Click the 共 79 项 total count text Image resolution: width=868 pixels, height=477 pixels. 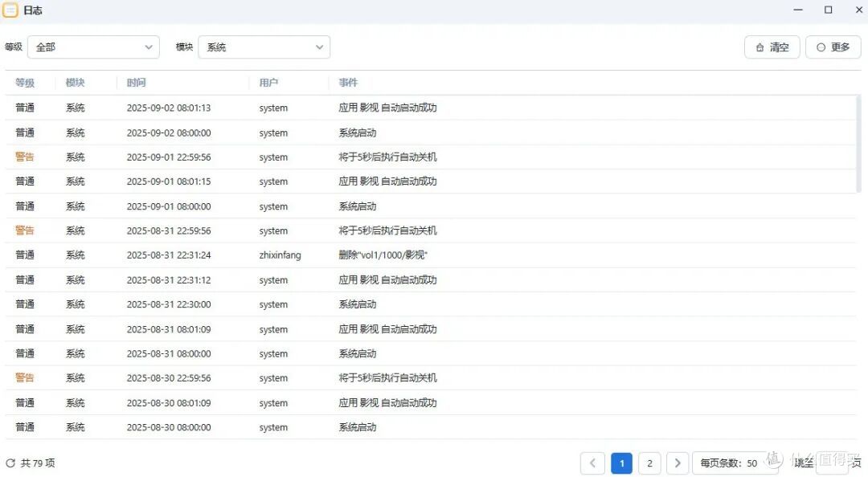tap(38, 463)
